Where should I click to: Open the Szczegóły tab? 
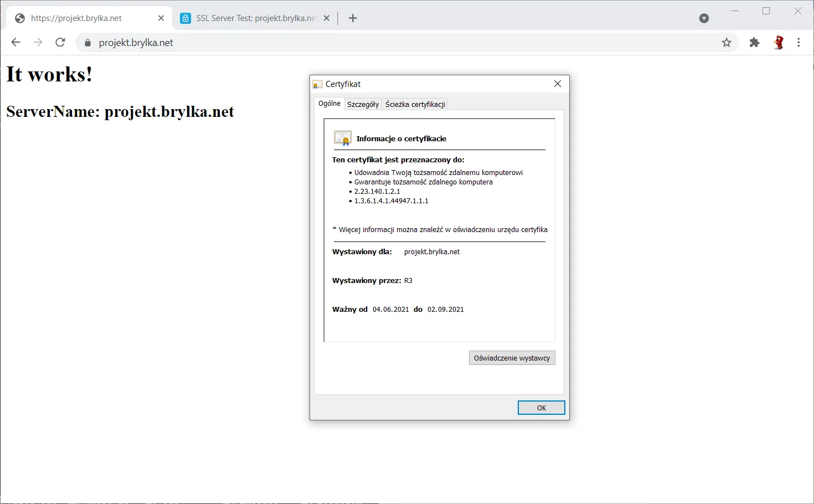point(363,104)
